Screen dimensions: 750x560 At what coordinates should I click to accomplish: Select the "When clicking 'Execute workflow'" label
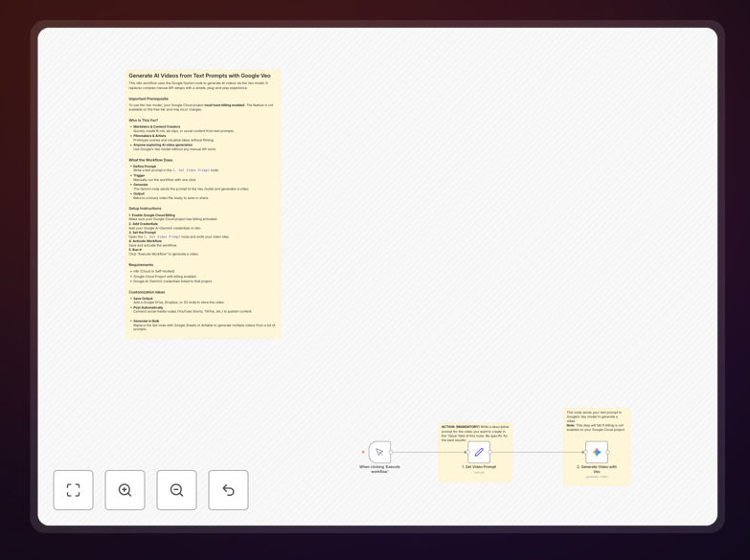tap(379, 469)
